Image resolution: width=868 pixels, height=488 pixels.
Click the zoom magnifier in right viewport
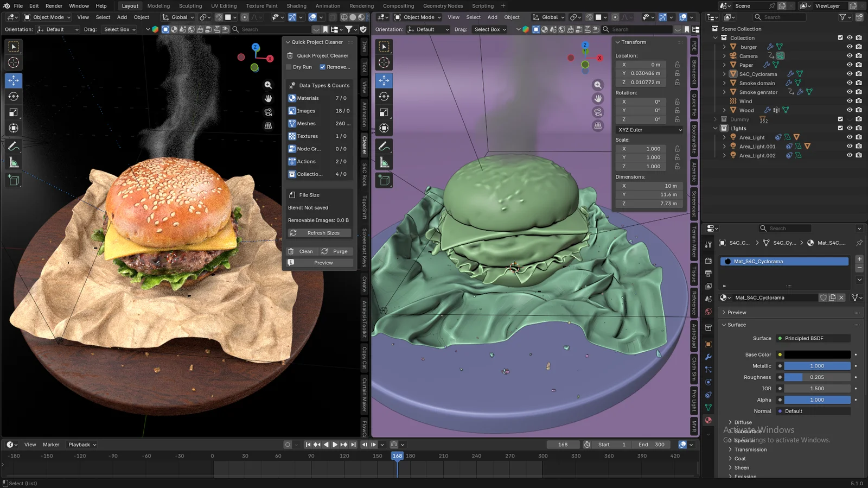598,85
